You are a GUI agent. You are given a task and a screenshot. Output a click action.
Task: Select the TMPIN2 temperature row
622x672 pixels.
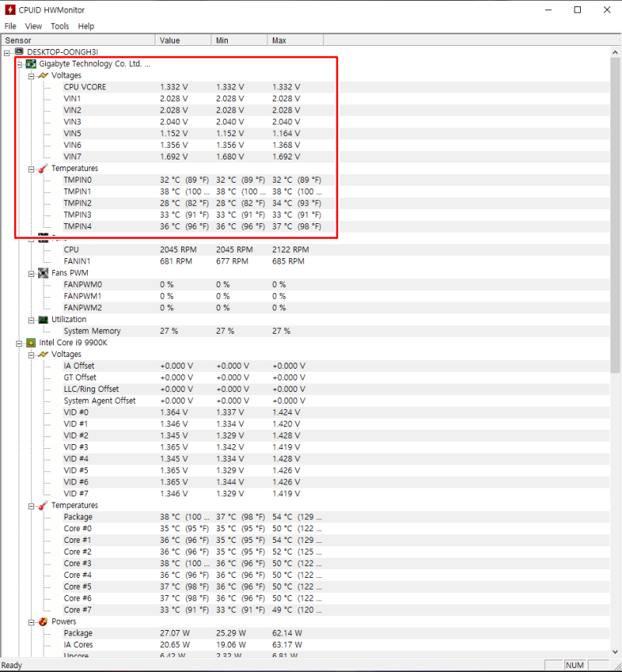(x=335, y=203)
